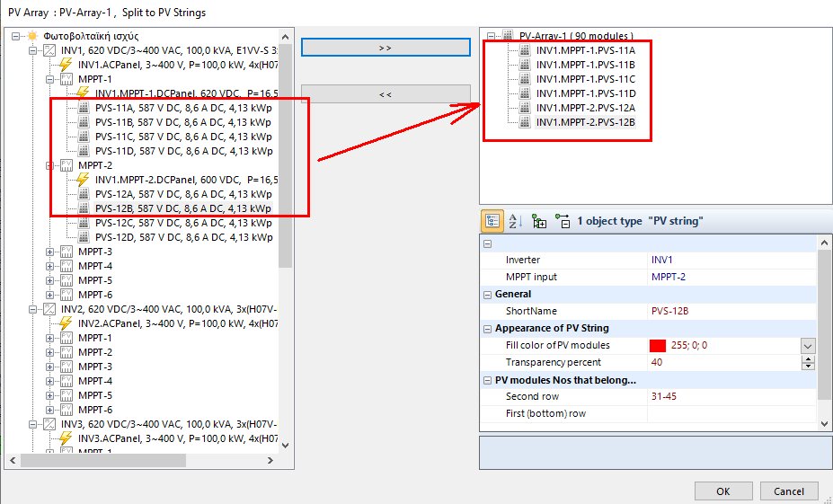This screenshot has height=504, width=833.
Task: Click the collapse-all-categories icon in the property toolbar
Action: 563,220
